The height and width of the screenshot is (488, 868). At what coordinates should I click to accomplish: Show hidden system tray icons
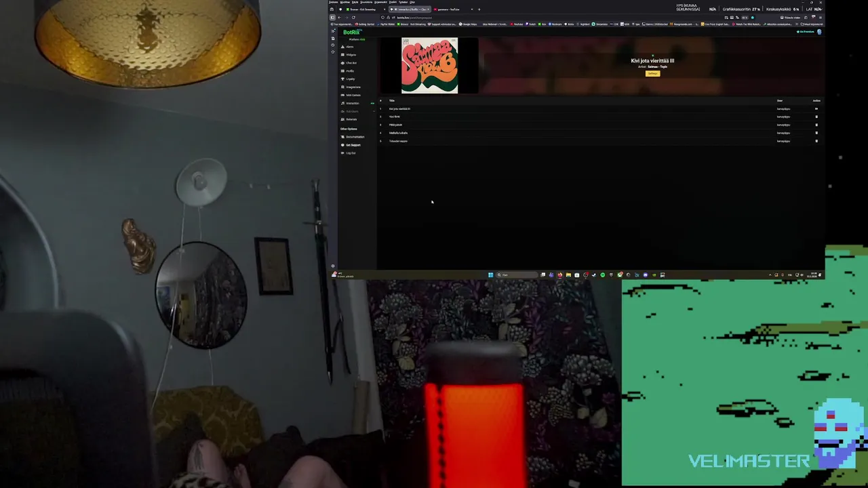coord(770,274)
